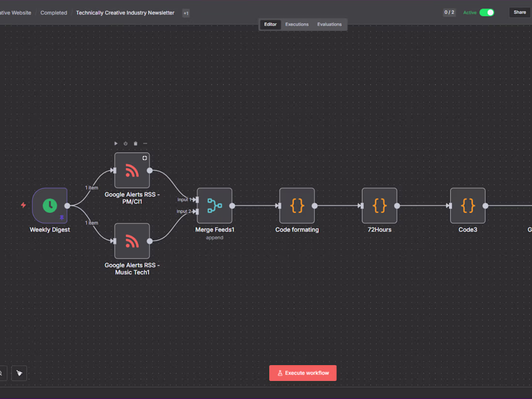Image resolution: width=532 pixels, height=399 pixels.
Task: Click the Execute workflow button
Action: [x=303, y=373]
